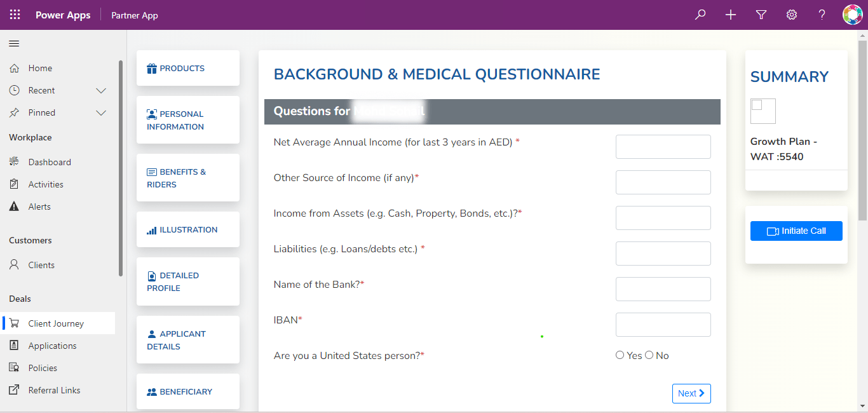Select Yes for United States person

pos(620,355)
